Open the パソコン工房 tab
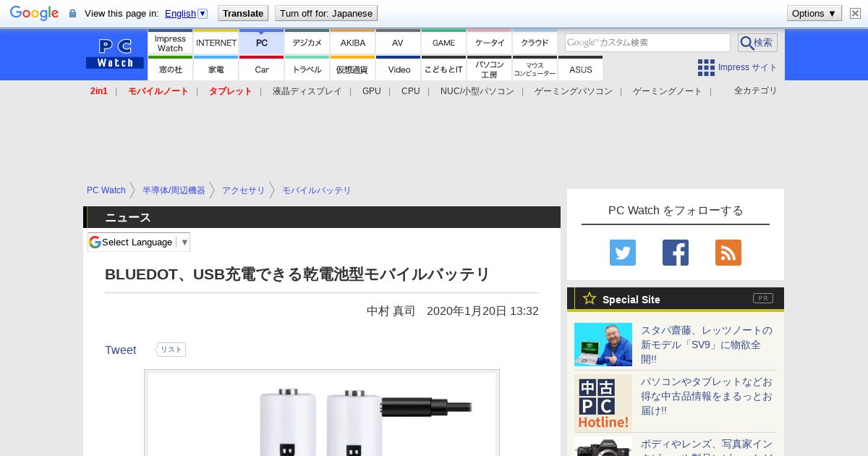Image resolution: width=868 pixels, height=456 pixels. coord(490,69)
